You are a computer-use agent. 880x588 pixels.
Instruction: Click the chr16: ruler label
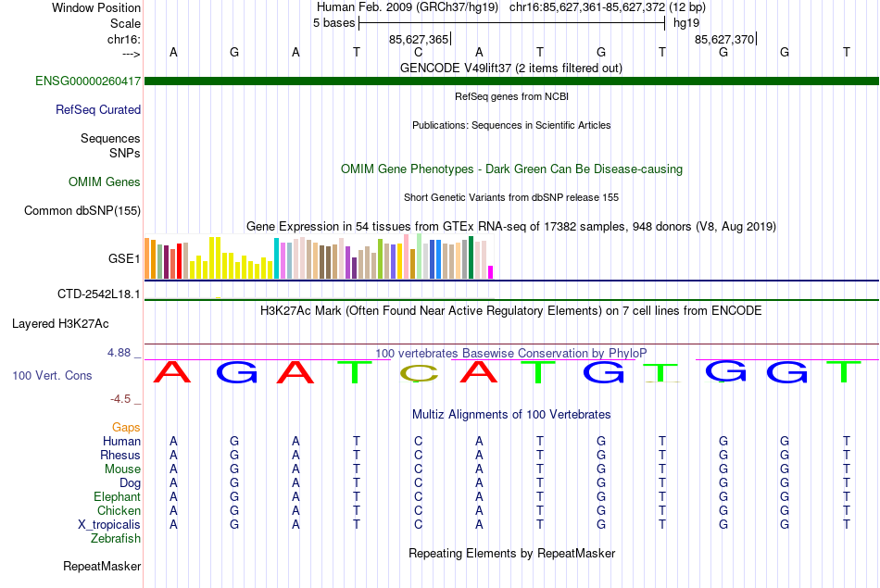point(124,39)
